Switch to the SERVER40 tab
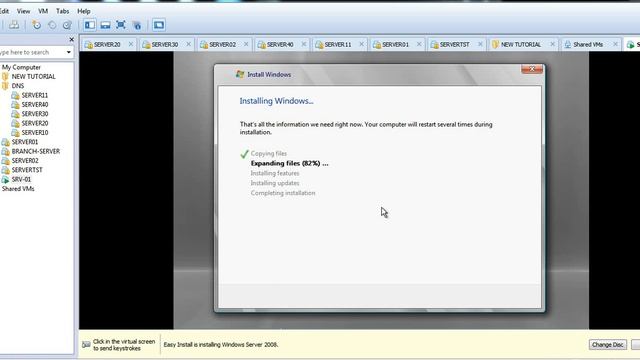Screen dimensions: 640x360 tap(280, 44)
